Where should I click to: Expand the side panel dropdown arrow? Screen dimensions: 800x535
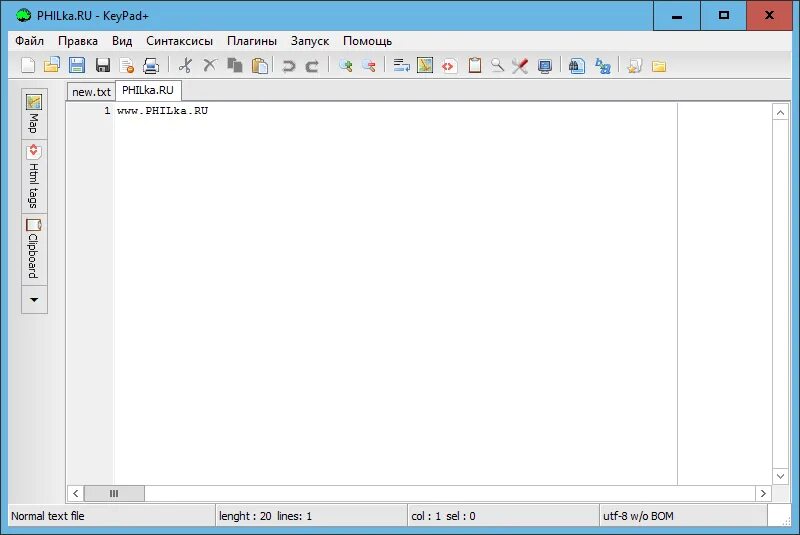pyautogui.click(x=34, y=299)
